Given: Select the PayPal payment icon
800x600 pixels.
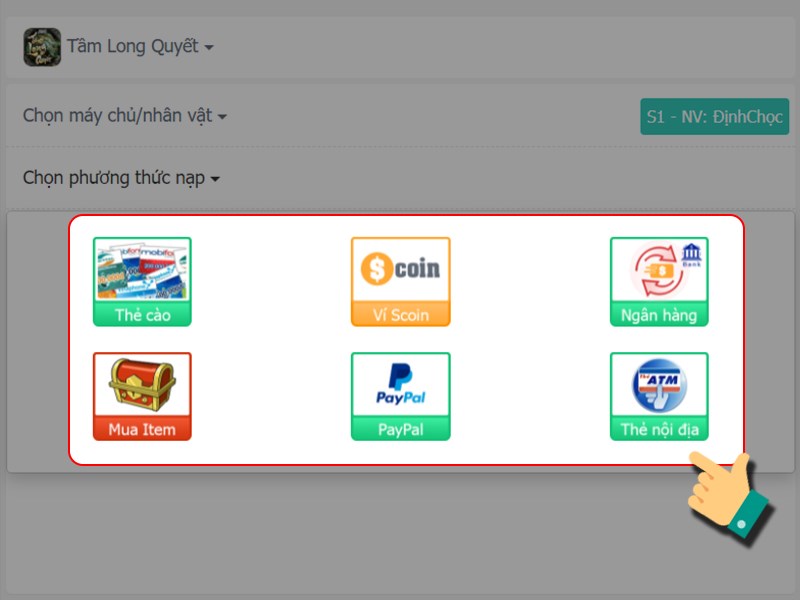Looking at the screenshot, I should [401, 396].
